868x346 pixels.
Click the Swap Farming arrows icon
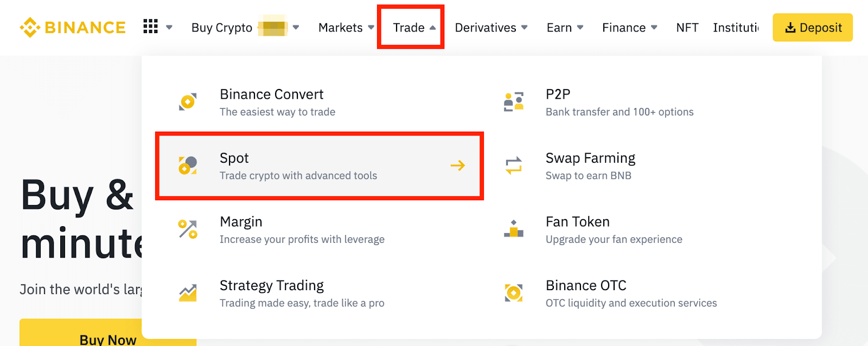point(513,165)
